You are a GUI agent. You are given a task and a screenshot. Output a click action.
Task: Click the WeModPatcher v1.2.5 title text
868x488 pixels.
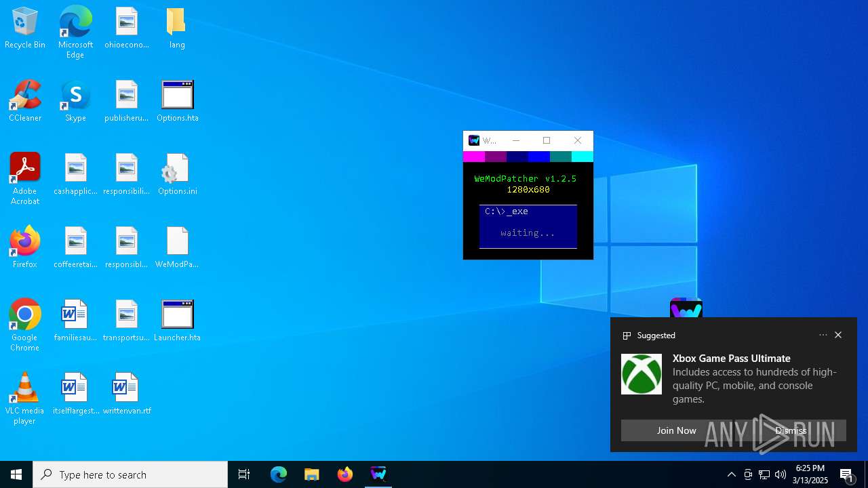[x=526, y=179]
